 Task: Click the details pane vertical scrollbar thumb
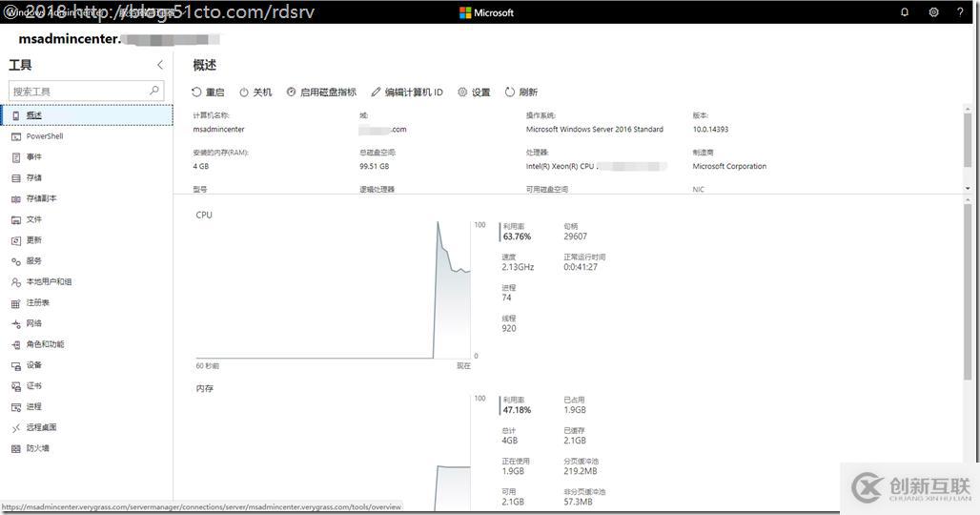(x=968, y=140)
